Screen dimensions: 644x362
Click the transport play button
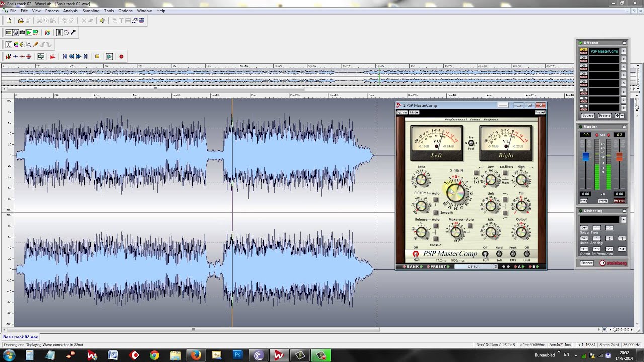pos(109,57)
